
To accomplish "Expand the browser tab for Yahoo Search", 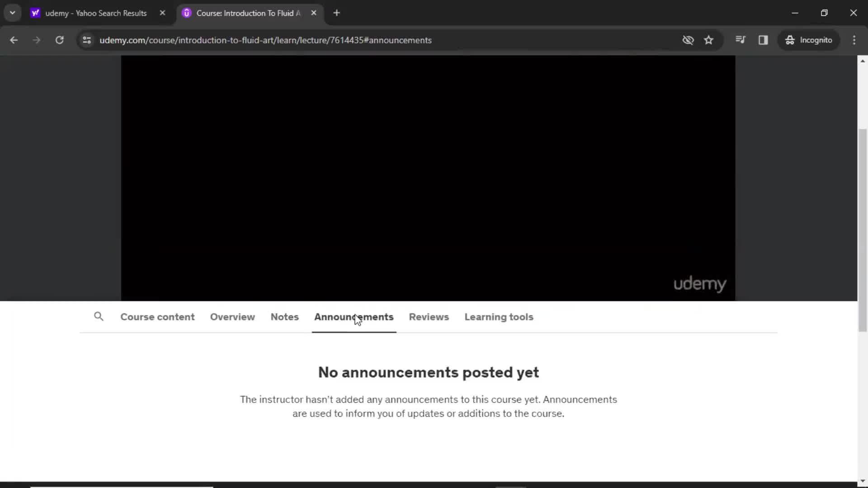I will pyautogui.click(x=97, y=13).
